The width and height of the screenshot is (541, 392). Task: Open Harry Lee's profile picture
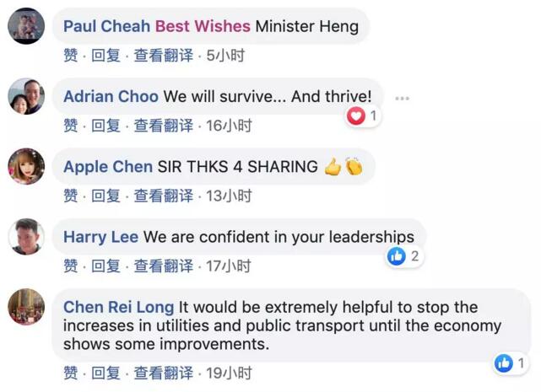(x=26, y=237)
